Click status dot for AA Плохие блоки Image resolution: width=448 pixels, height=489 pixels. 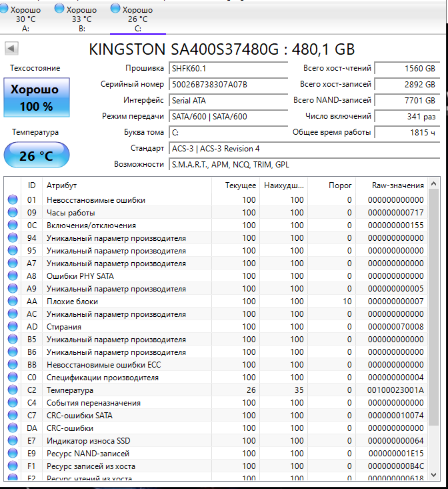[13, 301]
